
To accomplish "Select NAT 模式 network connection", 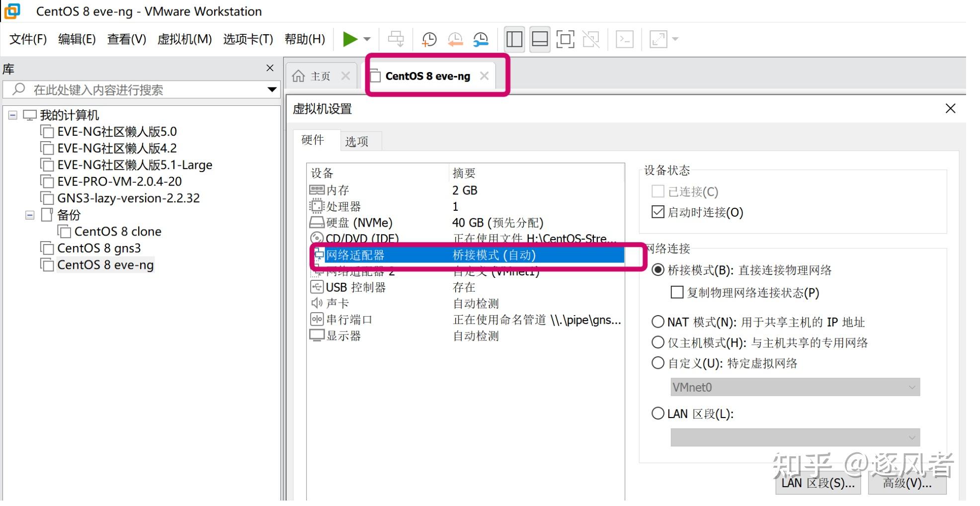I will click(658, 322).
